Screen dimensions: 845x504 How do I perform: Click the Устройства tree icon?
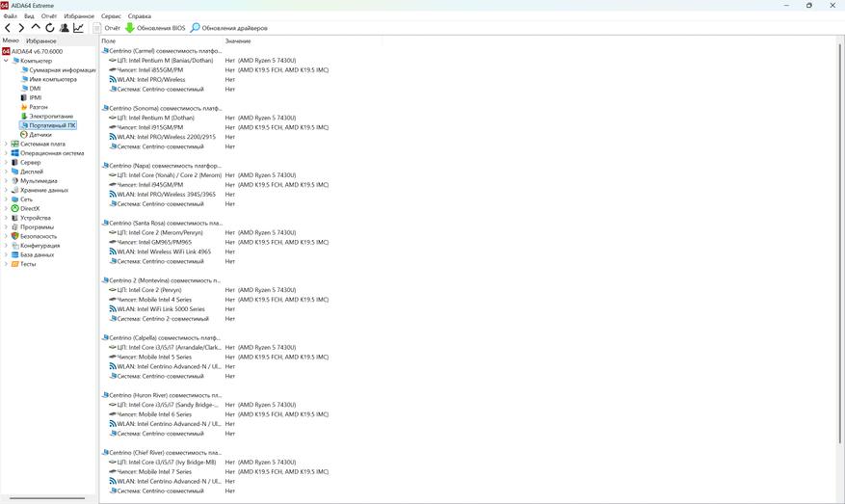click(x=15, y=218)
